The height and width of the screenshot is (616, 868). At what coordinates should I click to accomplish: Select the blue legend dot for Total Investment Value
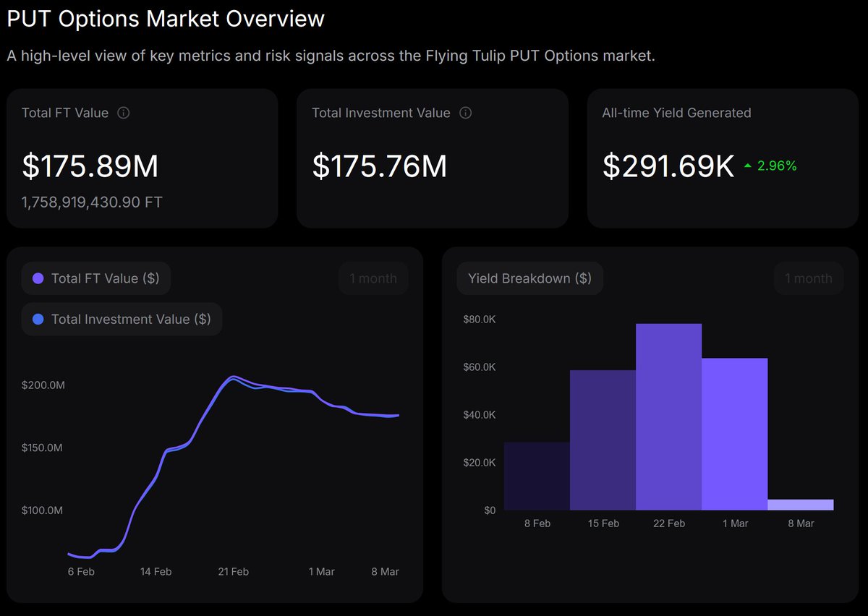click(38, 318)
